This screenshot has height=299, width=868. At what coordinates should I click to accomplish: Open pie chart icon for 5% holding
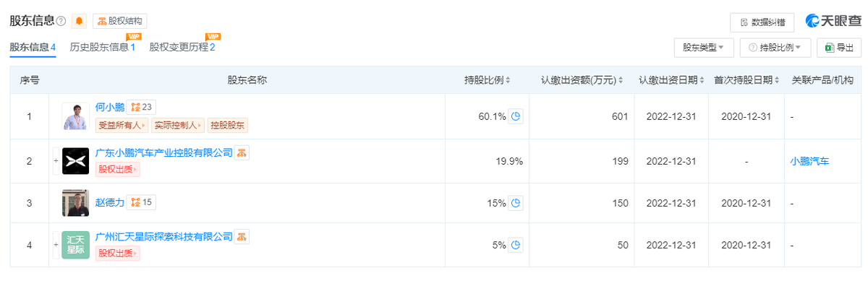(516, 245)
